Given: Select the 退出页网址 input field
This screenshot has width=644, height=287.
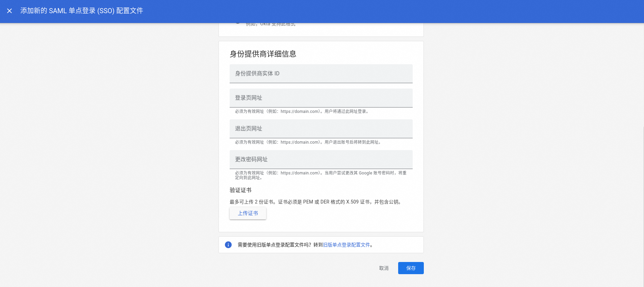Looking at the screenshot, I should click(321, 129).
